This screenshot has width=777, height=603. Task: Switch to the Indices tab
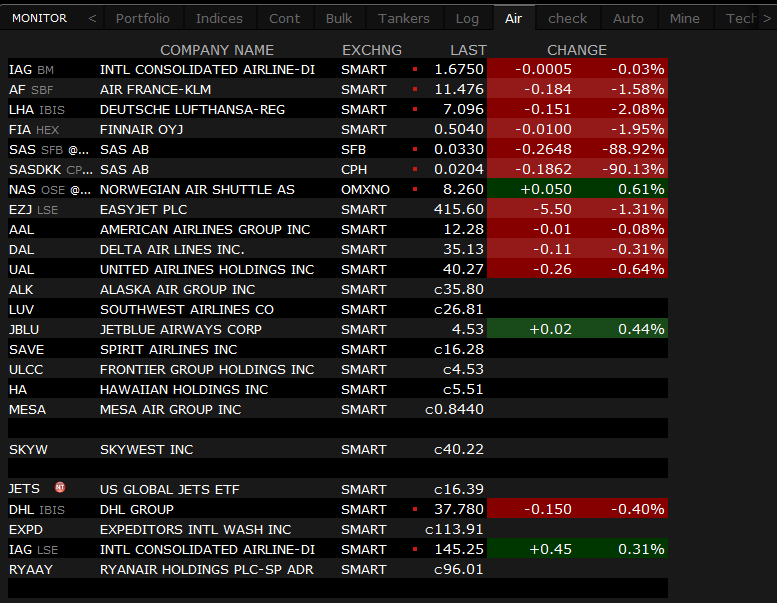(219, 18)
